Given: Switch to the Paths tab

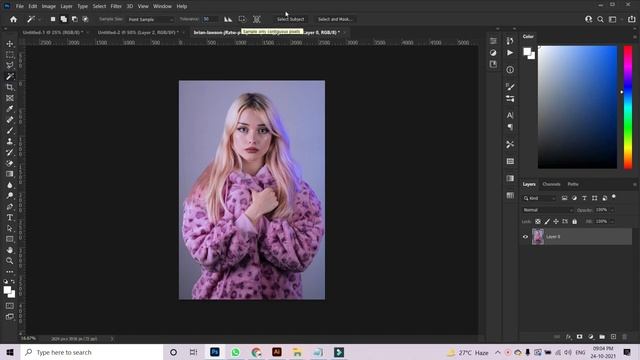Looking at the screenshot, I should (x=573, y=184).
